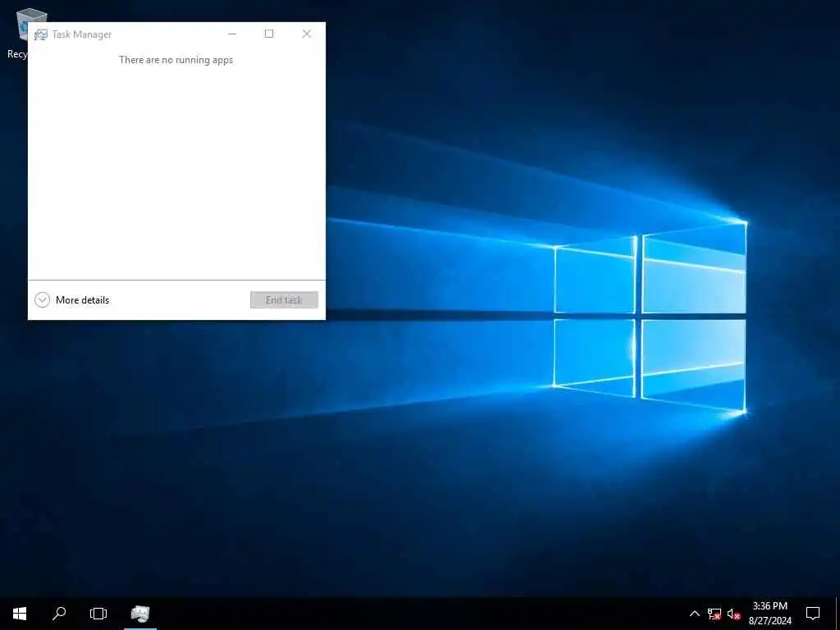The height and width of the screenshot is (630, 840).
Task: Show hidden system tray icons
Action: (694, 614)
